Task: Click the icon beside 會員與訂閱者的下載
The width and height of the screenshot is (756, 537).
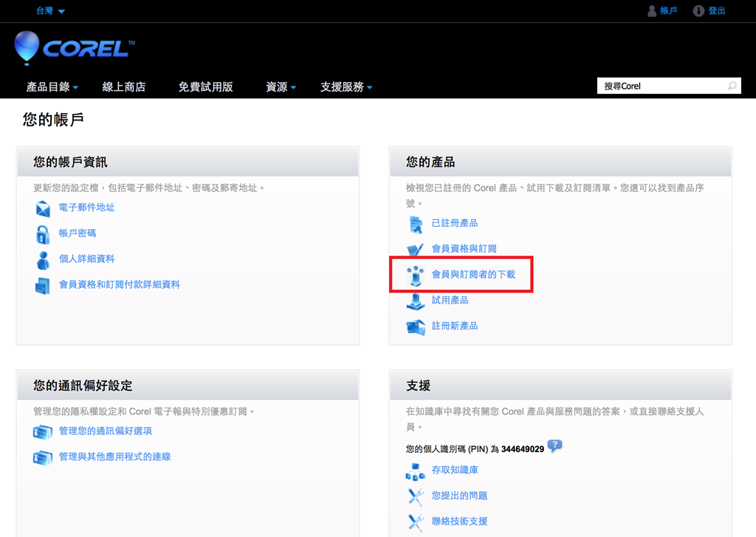Action: point(415,276)
